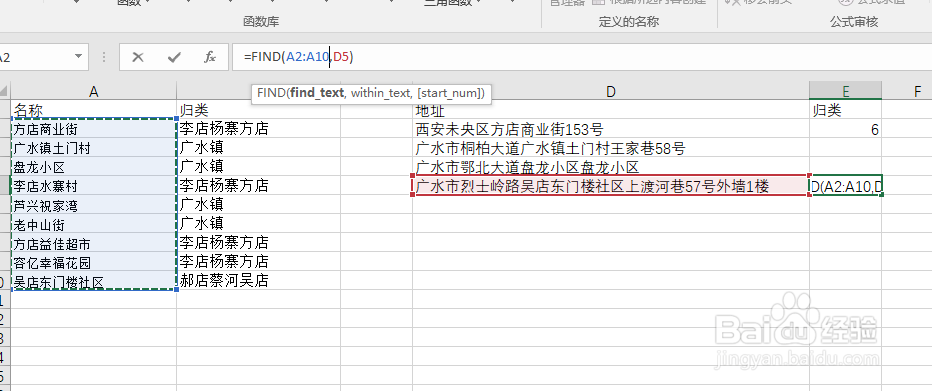This screenshot has width=932, height=391.
Task: Click the editing cell showing (A2:A10,D
Action: pyautogui.click(x=846, y=186)
